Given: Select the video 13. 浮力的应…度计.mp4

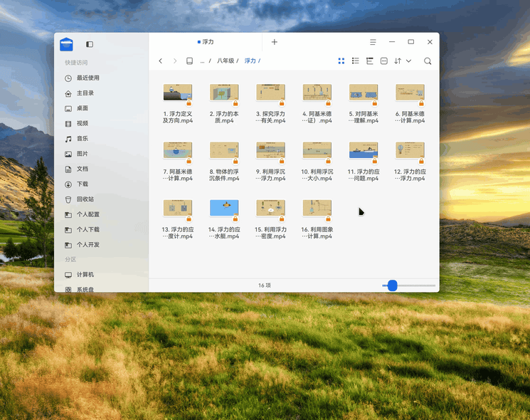Looking at the screenshot, I should pos(178,219).
